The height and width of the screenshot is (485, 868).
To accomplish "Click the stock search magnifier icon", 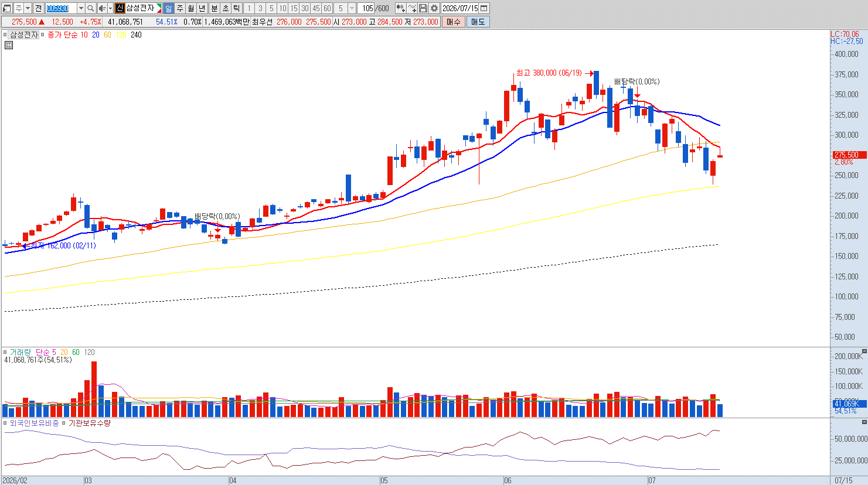I will [91, 8].
